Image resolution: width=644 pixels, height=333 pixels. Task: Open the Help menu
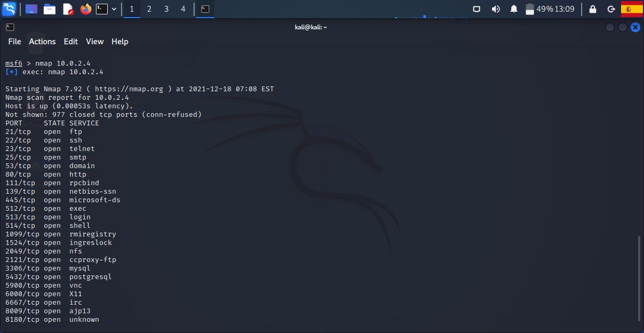click(x=120, y=42)
